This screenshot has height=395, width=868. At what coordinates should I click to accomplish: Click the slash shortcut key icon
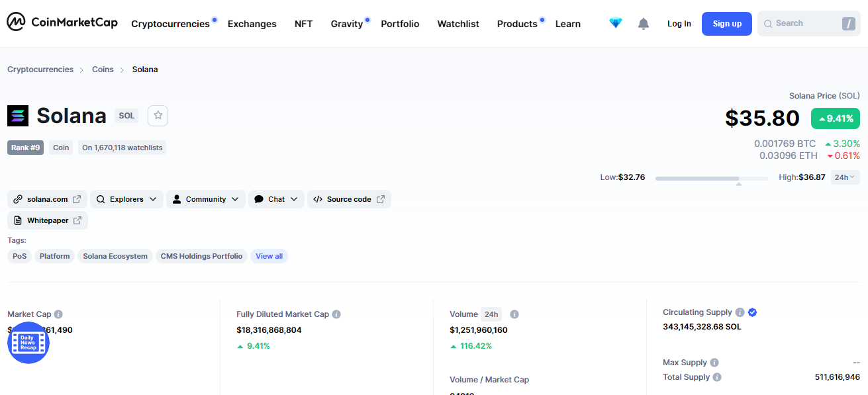click(x=849, y=24)
